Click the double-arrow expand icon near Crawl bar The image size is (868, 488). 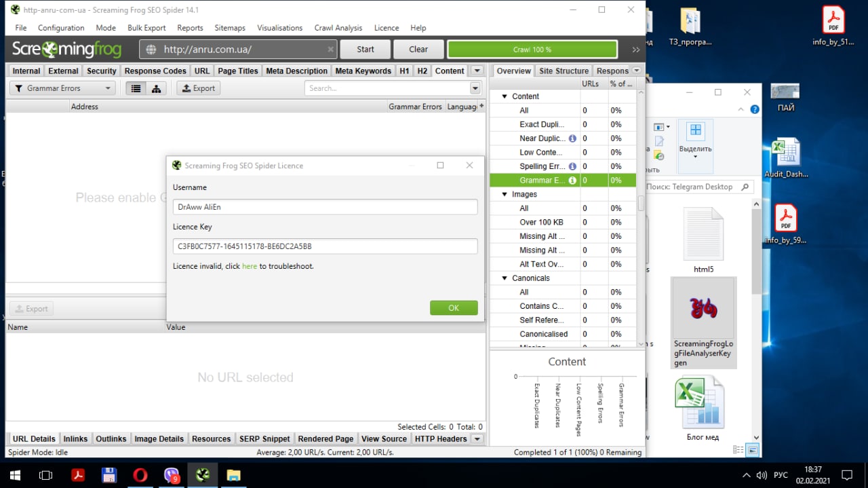(x=636, y=50)
